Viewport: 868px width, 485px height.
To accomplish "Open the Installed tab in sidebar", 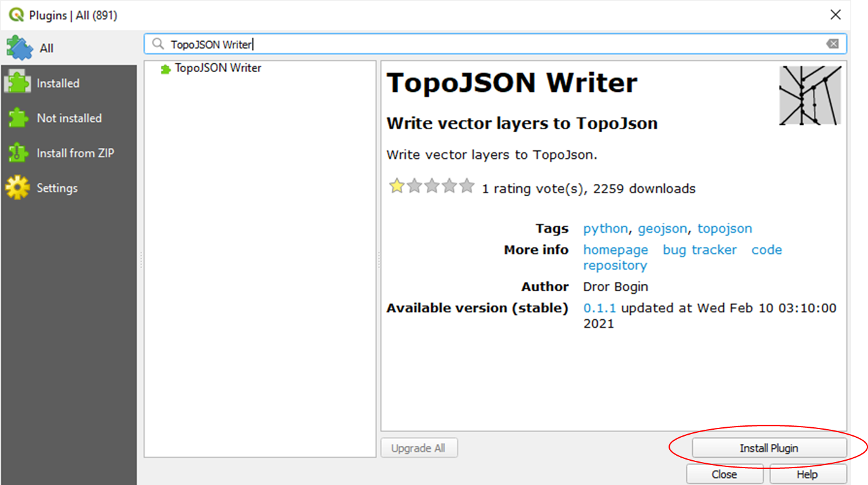I will [58, 83].
